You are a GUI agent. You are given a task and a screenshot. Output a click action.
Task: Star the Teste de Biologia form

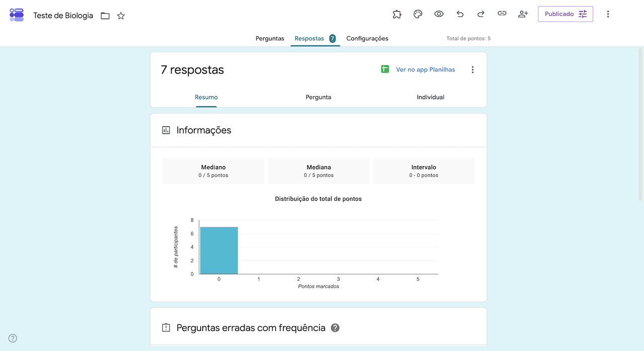(x=121, y=16)
